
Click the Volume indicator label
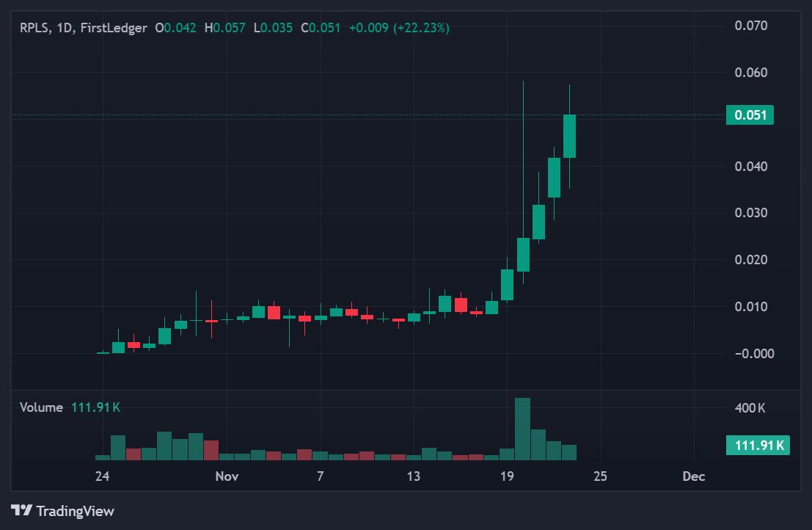point(41,407)
